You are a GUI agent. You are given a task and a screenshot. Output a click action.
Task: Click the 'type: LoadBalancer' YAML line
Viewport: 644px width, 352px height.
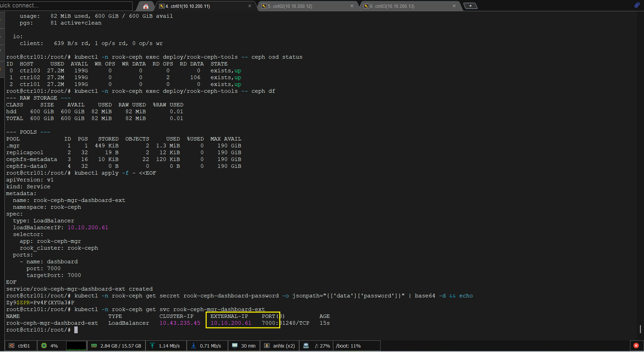[43, 221]
